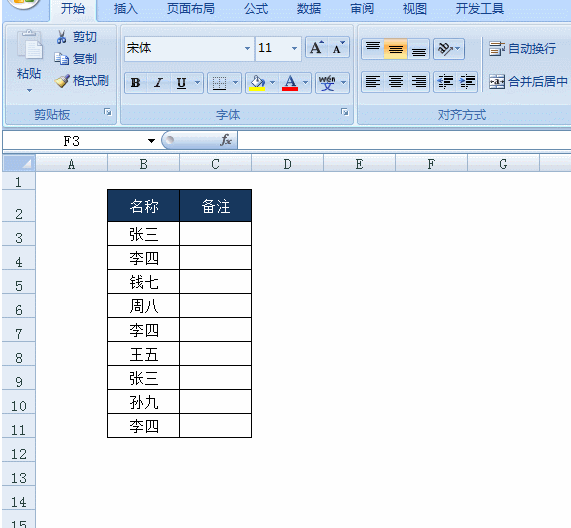Click merge and center 合并后居中
Image resolution: width=571 pixels, height=528 pixels.
click(x=528, y=82)
